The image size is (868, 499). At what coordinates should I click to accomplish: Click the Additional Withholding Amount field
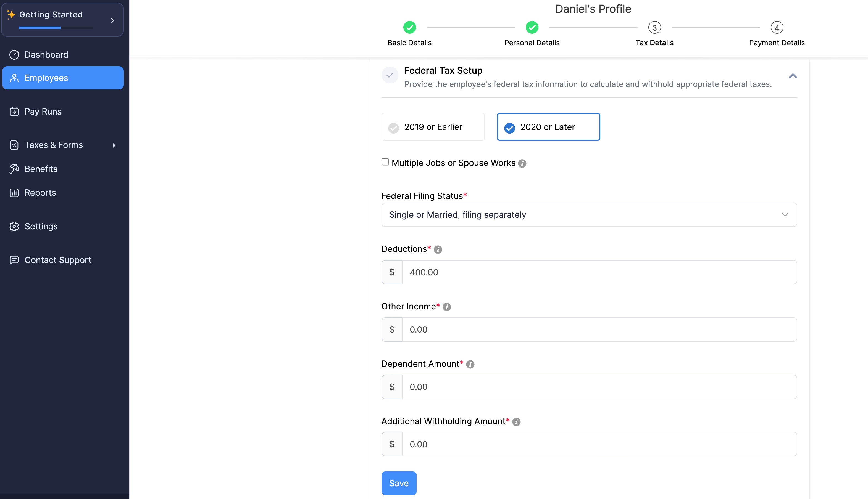pos(599,444)
